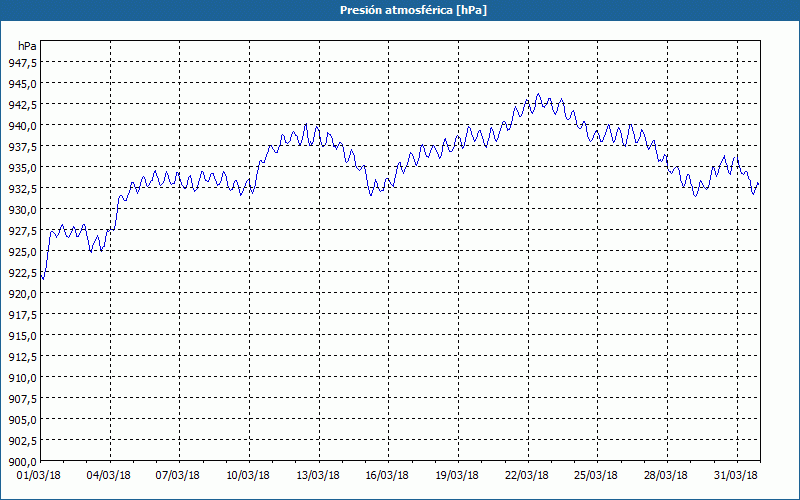This screenshot has width=800, height=500.
Task: Click the 910,0 y-axis label
Action: tap(22, 378)
